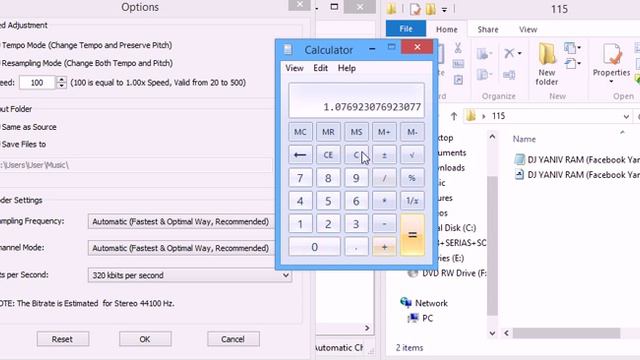The height and width of the screenshot is (360, 640).
Task: Click Speed value input field
Action: tap(37, 83)
